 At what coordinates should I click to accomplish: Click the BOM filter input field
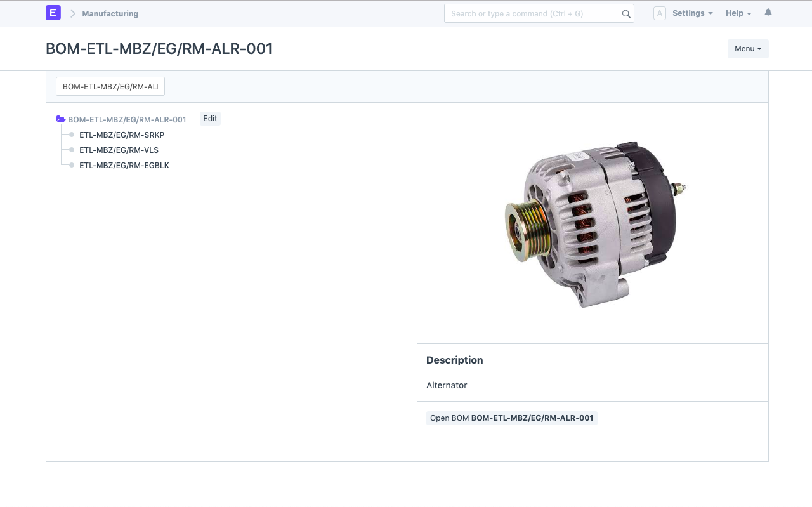[x=110, y=87]
